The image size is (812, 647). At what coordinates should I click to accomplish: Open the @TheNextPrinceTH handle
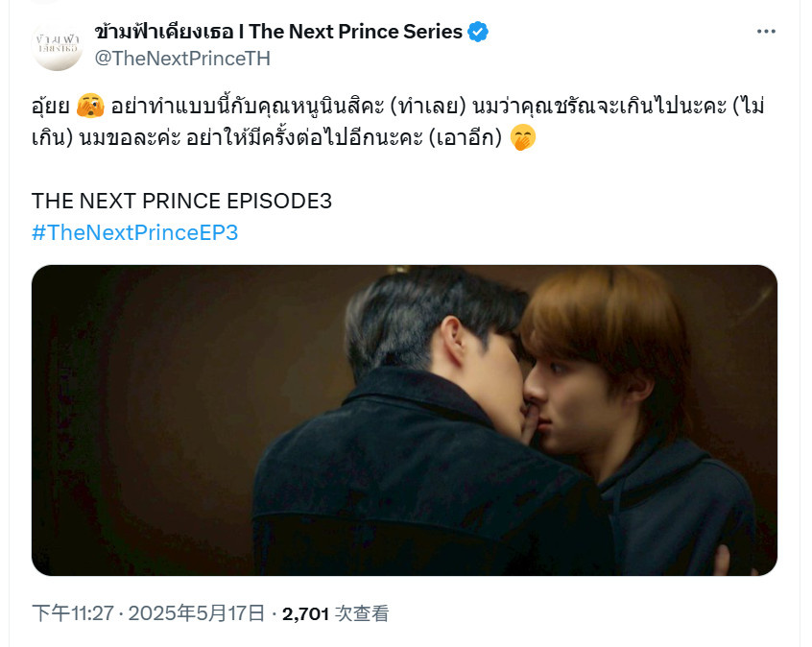point(182,59)
